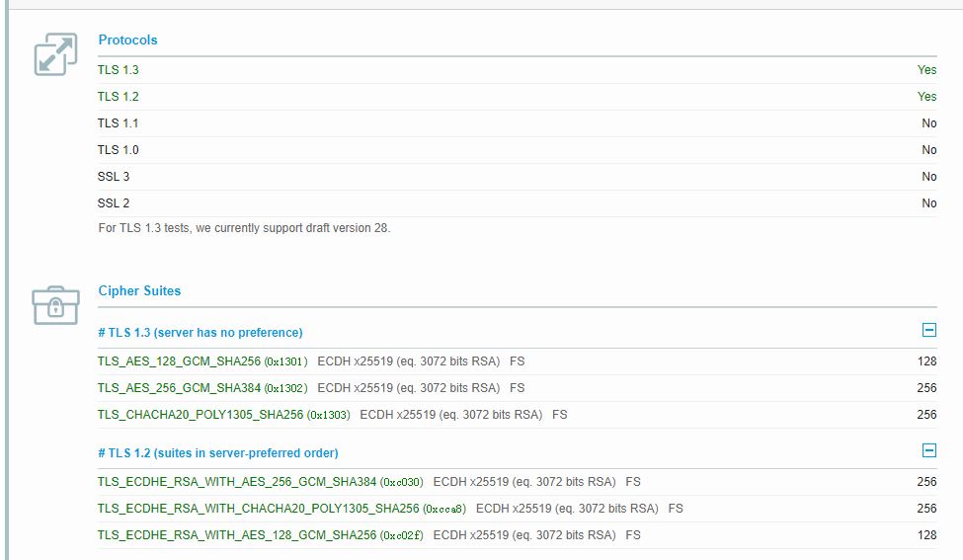Viewport: 963px width, 560px height.
Task: Select TLS_ECDHE_RSA_WITH_AES_256_GCM_SHA384 suite name
Action: 236,482
